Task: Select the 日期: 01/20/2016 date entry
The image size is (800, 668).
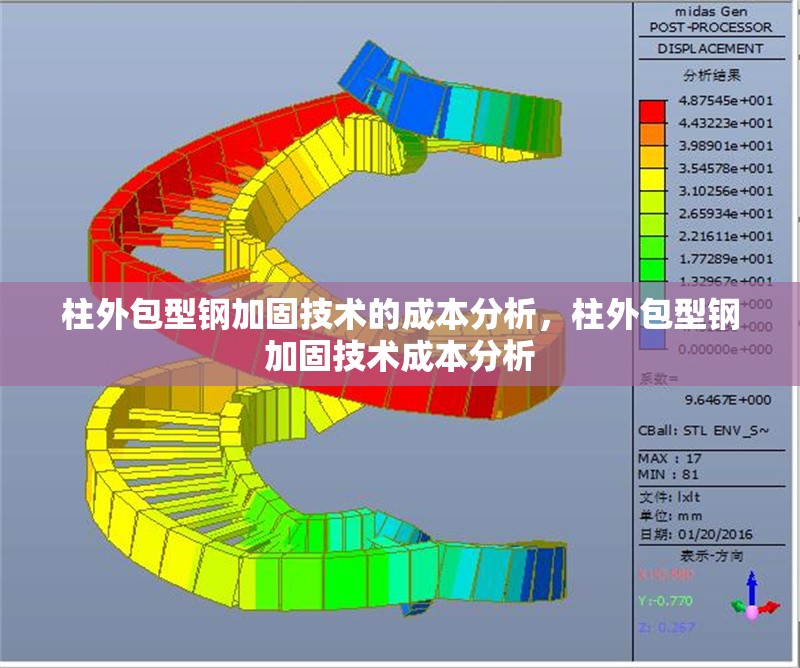Action: coord(695,534)
